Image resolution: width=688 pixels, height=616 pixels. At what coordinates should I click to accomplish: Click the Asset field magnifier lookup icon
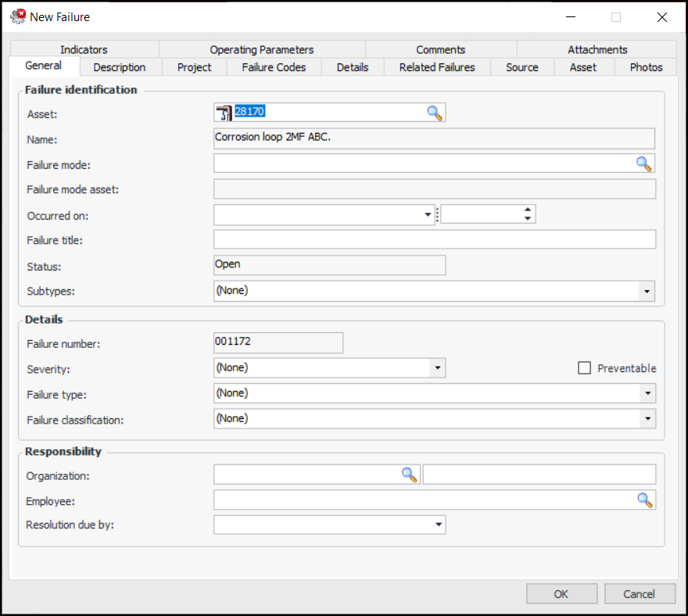pyautogui.click(x=435, y=113)
